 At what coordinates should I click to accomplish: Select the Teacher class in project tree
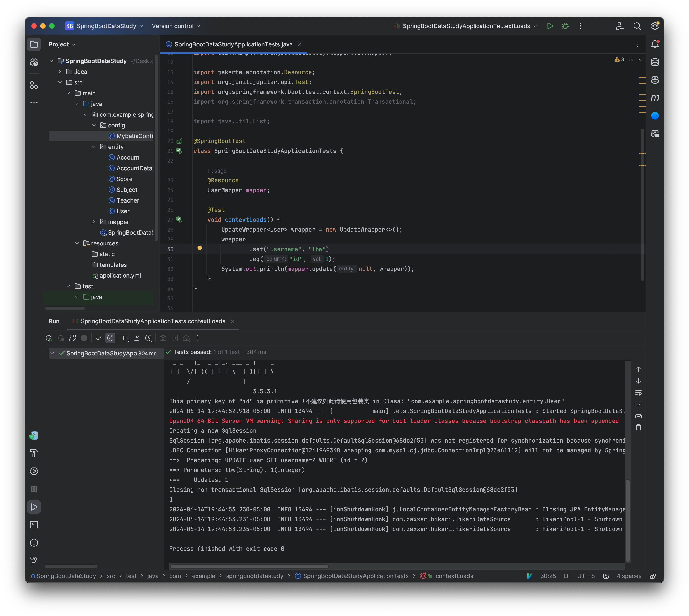pyautogui.click(x=128, y=201)
